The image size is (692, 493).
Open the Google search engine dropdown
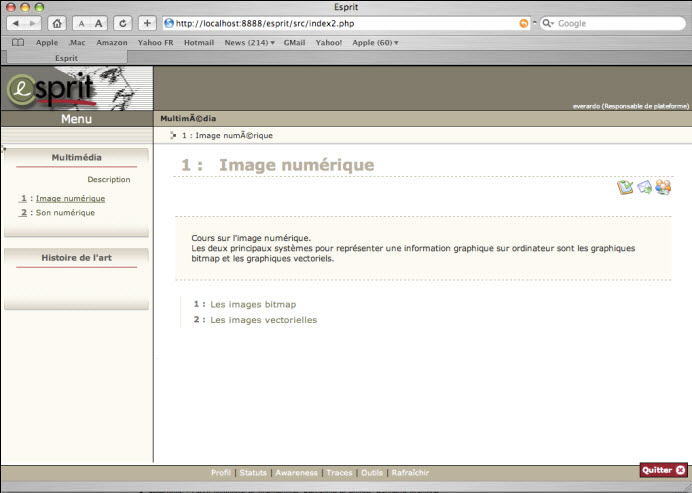click(x=548, y=23)
